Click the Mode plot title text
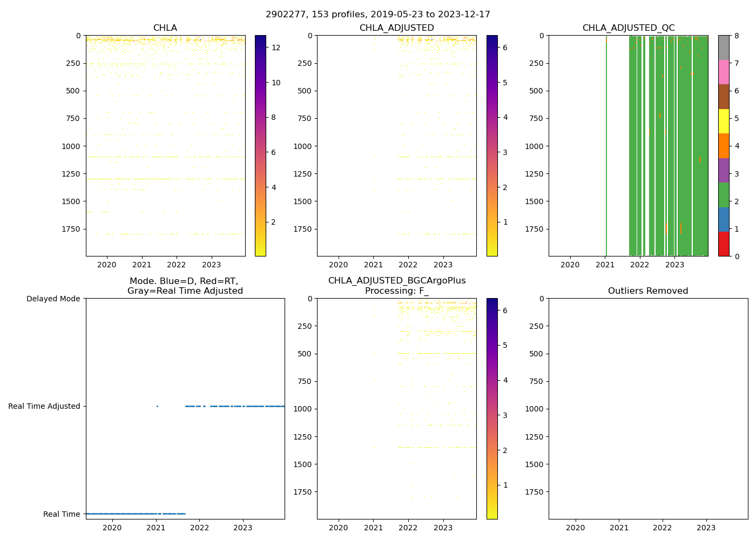Screen dimensions: 756x540 tap(185, 286)
